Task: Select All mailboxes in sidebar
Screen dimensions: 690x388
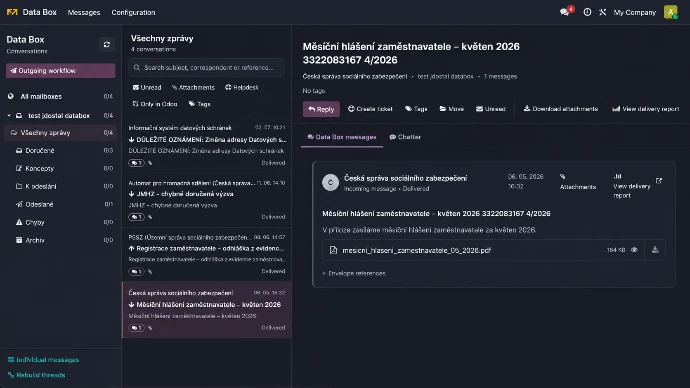Action: point(60,96)
